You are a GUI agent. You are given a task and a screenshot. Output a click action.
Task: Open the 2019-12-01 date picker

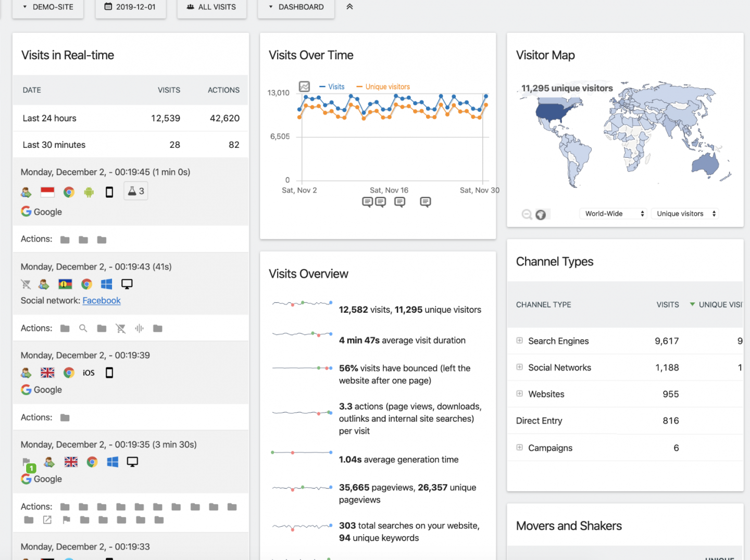pos(130,7)
